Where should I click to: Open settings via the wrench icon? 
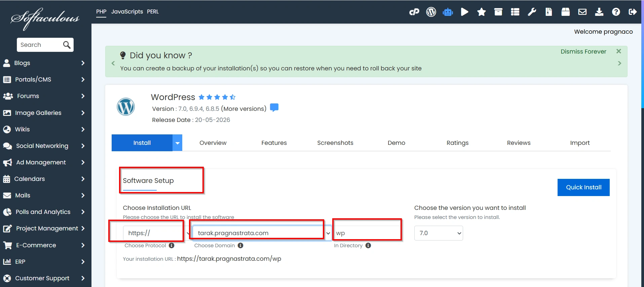point(532,12)
